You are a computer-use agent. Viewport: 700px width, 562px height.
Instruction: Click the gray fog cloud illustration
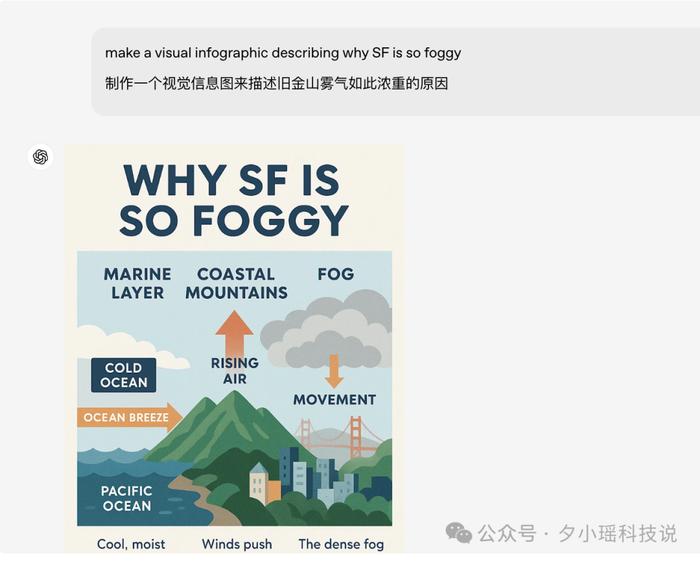(x=328, y=330)
